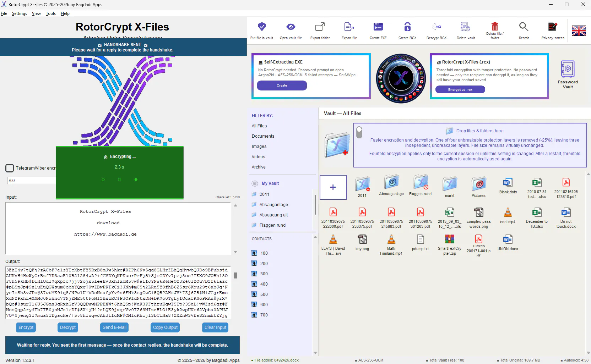This screenshot has width=591, height=364.
Task: Click the RotorCrypt round logo emblem
Action: [x=401, y=78]
